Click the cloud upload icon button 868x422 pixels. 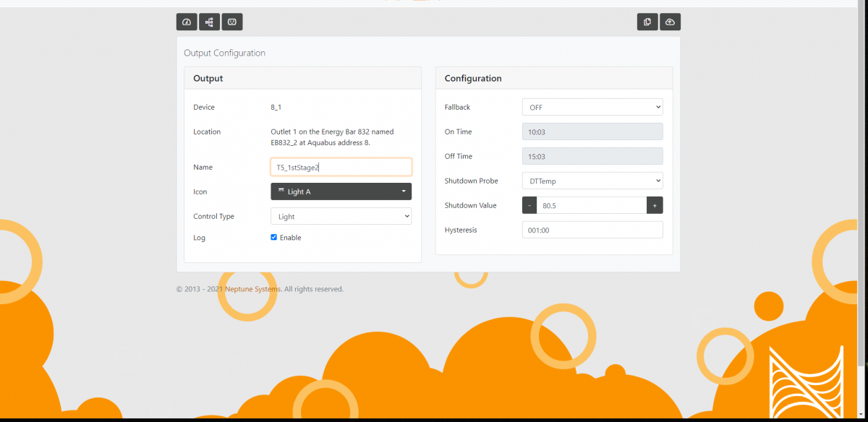coord(671,22)
